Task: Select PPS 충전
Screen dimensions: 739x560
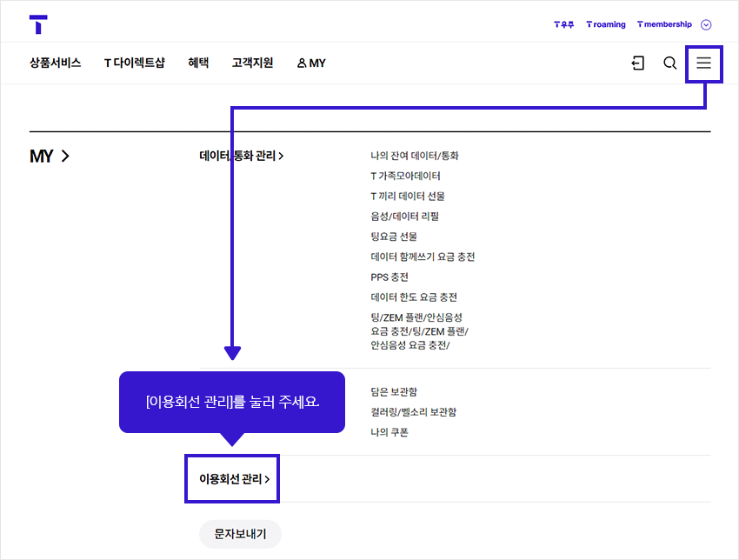Action: (x=389, y=277)
